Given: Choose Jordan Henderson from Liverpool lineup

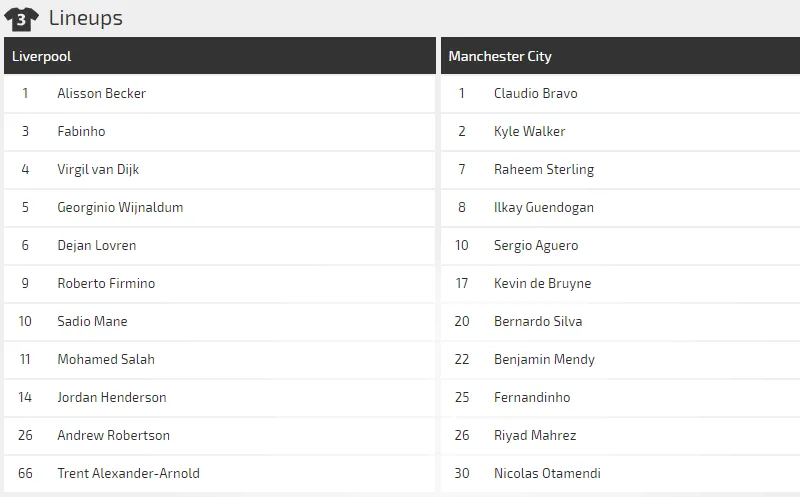Looking at the screenshot, I should [112, 397].
